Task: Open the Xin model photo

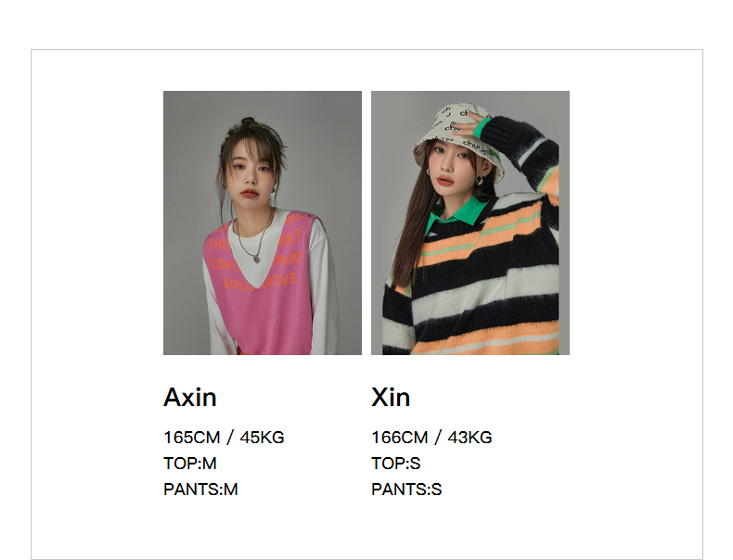Action: 470,223
